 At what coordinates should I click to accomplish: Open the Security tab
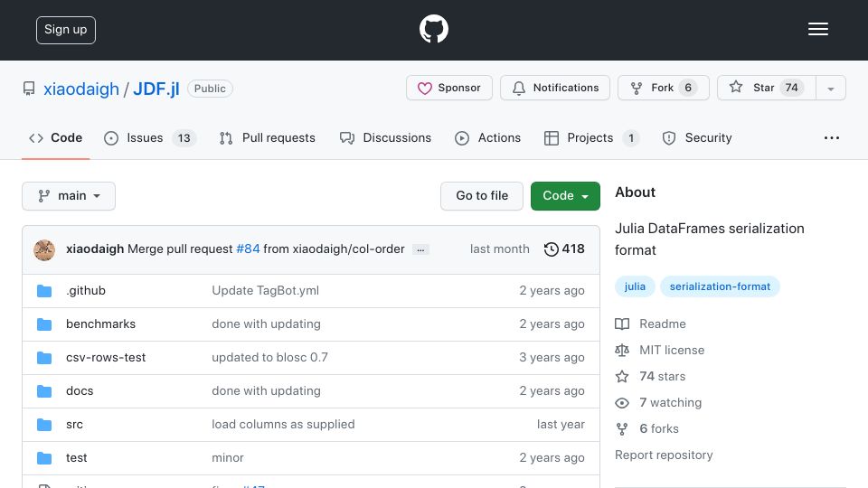coord(697,137)
